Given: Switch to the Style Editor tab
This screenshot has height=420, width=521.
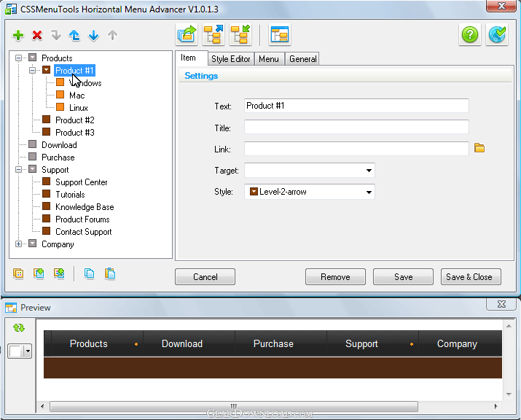Looking at the screenshot, I should click(x=230, y=59).
